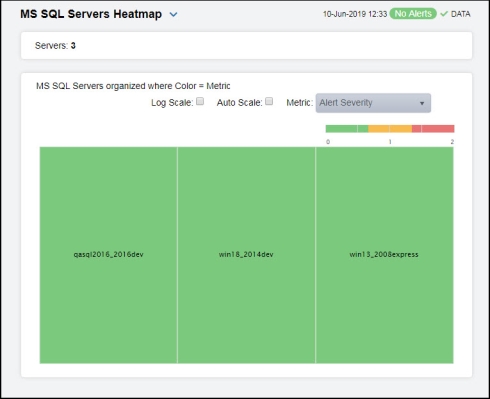This screenshot has width=490, height=399.
Task: Click legend scale value 1 marker
Action: point(390,142)
